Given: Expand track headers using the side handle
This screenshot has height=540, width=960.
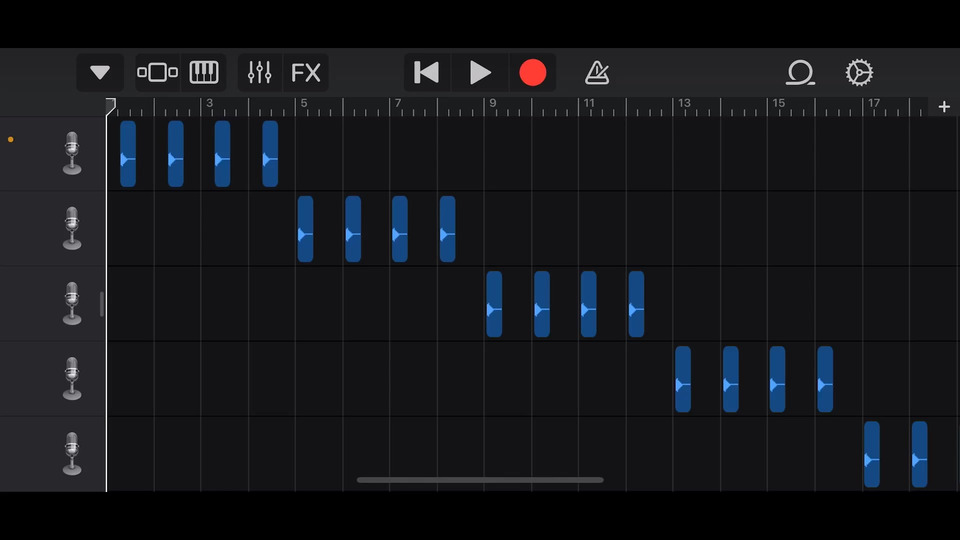Looking at the screenshot, I should click(102, 304).
